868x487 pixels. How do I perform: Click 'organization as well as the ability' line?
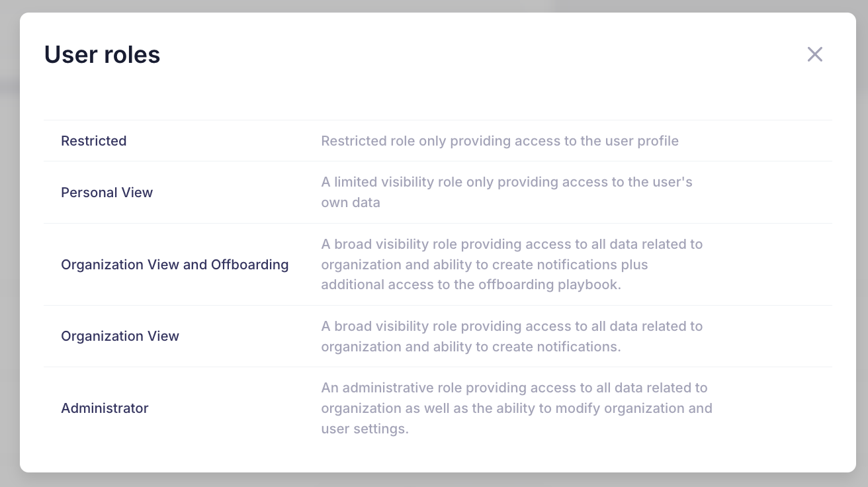click(x=516, y=408)
